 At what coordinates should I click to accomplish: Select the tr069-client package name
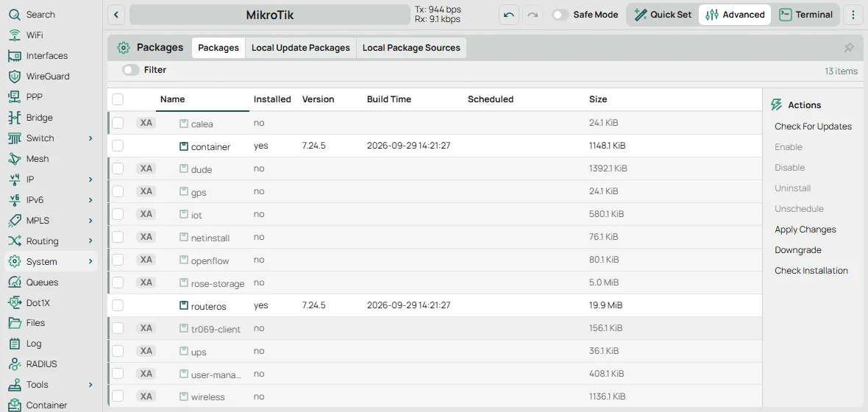pyautogui.click(x=216, y=329)
